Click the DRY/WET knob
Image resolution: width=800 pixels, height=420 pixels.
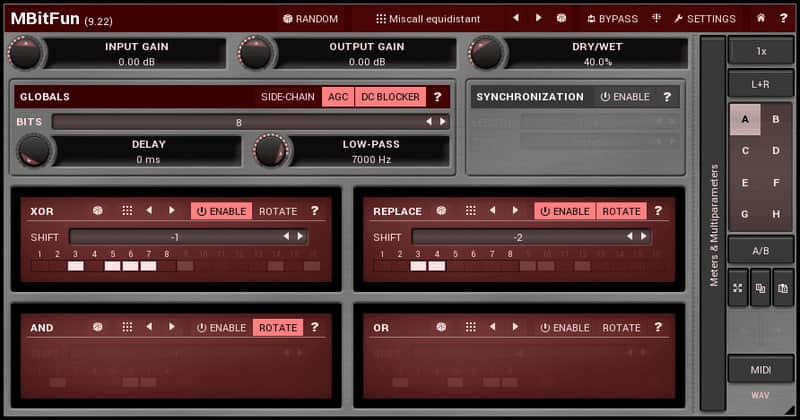point(486,53)
